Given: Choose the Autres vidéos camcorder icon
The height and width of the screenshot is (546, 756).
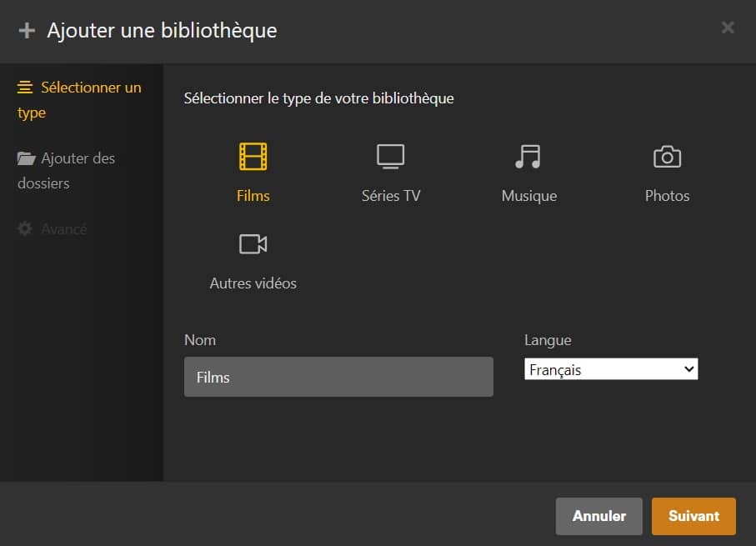Looking at the screenshot, I should tap(253, 243).
